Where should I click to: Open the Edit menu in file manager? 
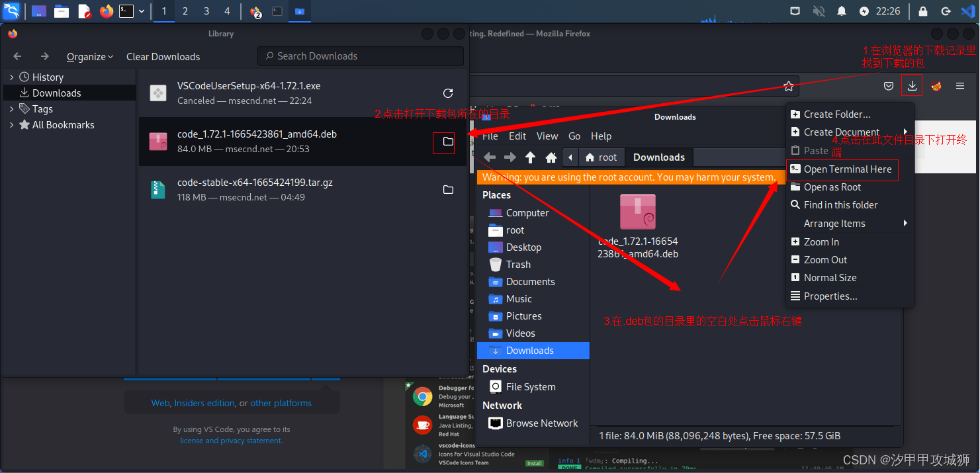(x=517, y=136)
